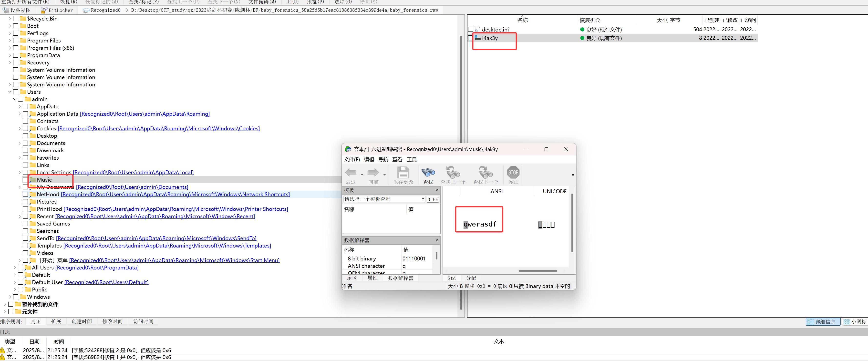Click the 保存更改 floppy disk icon
Image resolution: width=868 pixels, height=361 pixels.
point(403,173)
